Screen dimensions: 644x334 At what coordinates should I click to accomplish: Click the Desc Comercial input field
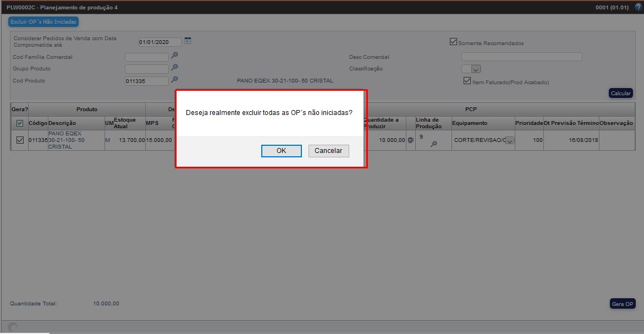[x=521, y=57]
